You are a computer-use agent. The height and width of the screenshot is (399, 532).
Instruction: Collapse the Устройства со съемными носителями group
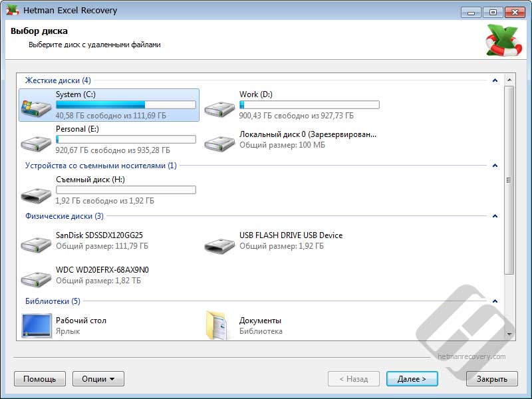point(495,166)
